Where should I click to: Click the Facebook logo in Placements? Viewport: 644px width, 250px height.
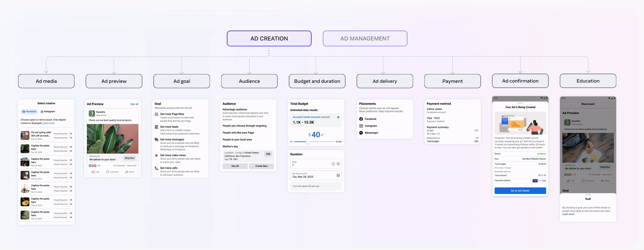click(361, 119)
